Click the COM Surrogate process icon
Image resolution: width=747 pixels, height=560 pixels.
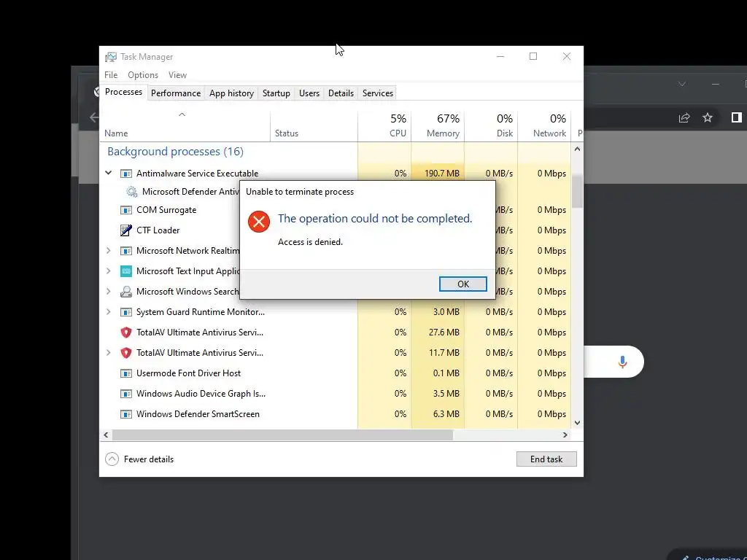tap(125, 210)
